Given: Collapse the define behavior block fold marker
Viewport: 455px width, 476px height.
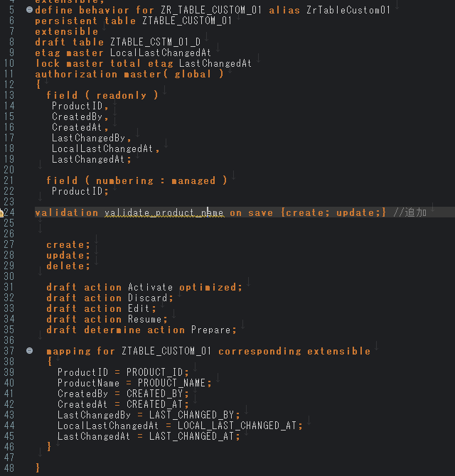Looking at the screenshot, I should [x=28, y=11].
